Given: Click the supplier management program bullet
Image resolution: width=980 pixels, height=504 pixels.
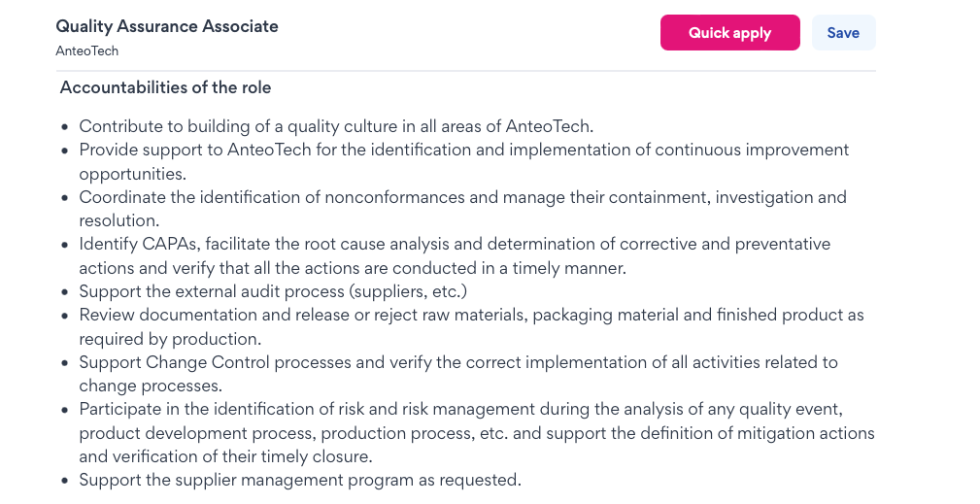Looking at the screenshot, I should [300, 481].
